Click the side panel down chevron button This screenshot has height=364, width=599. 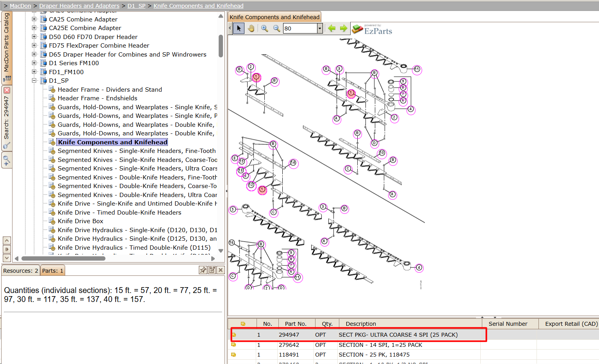7,258
